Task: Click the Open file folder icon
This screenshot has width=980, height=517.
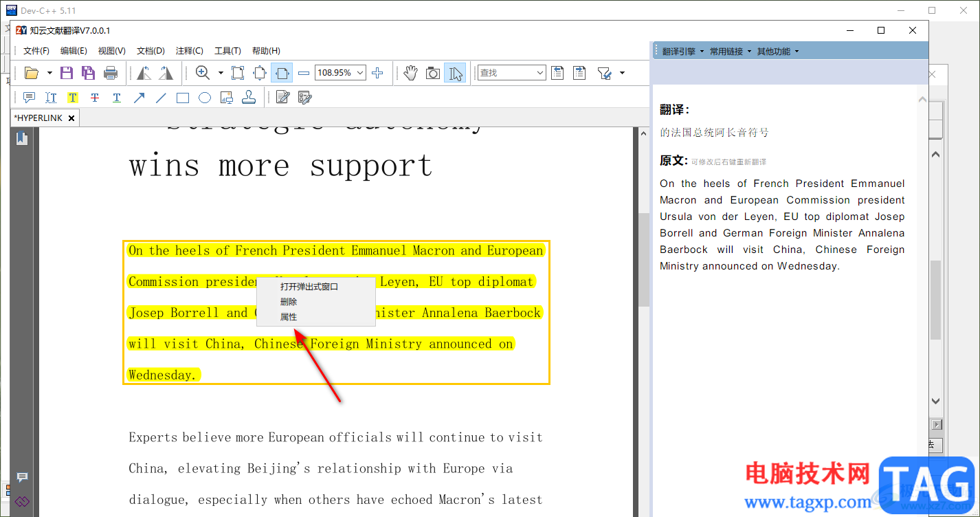Action: (x=32, y=73)
